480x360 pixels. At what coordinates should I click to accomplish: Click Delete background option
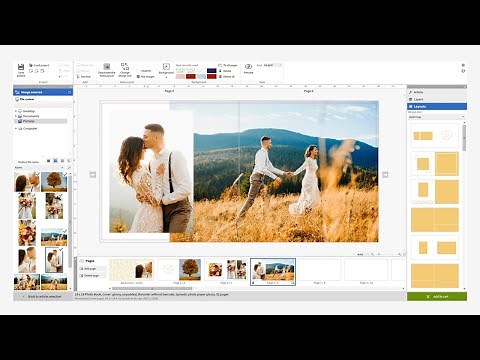click(x=225, y=71)
